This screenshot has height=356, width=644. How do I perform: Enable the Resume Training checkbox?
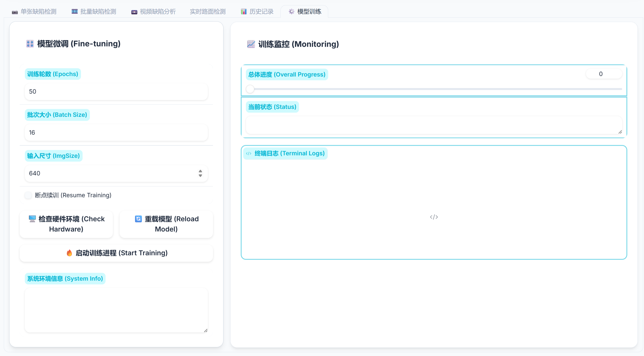pos(28,195)
